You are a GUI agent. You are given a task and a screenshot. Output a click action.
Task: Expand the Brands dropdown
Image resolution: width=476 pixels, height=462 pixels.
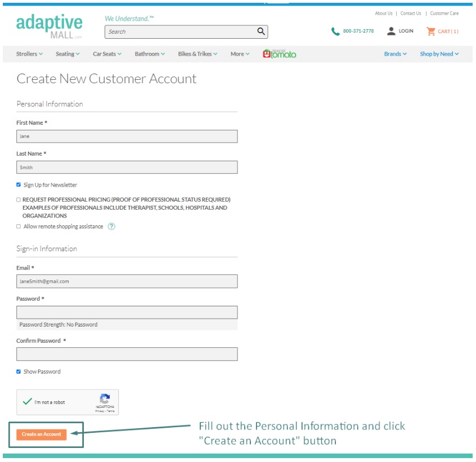[x=395, y=53]
